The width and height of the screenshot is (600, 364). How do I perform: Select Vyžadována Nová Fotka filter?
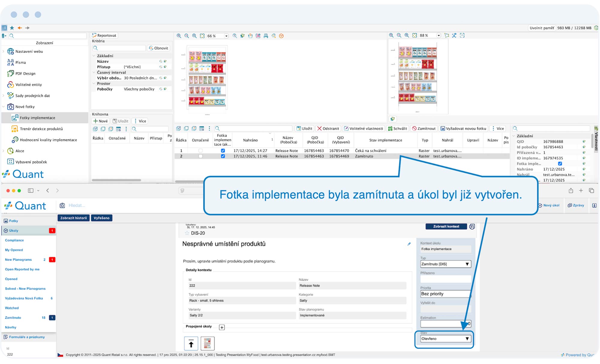tap(24, 299)
